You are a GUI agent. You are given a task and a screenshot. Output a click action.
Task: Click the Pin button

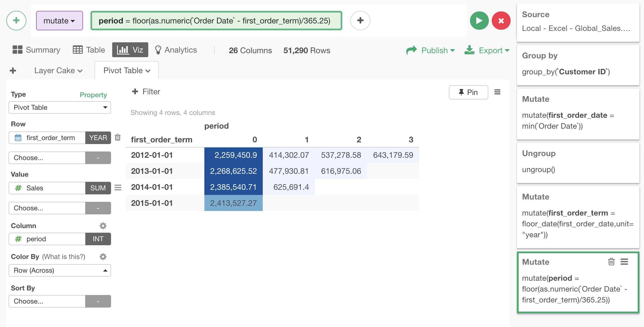pos(468,92)
